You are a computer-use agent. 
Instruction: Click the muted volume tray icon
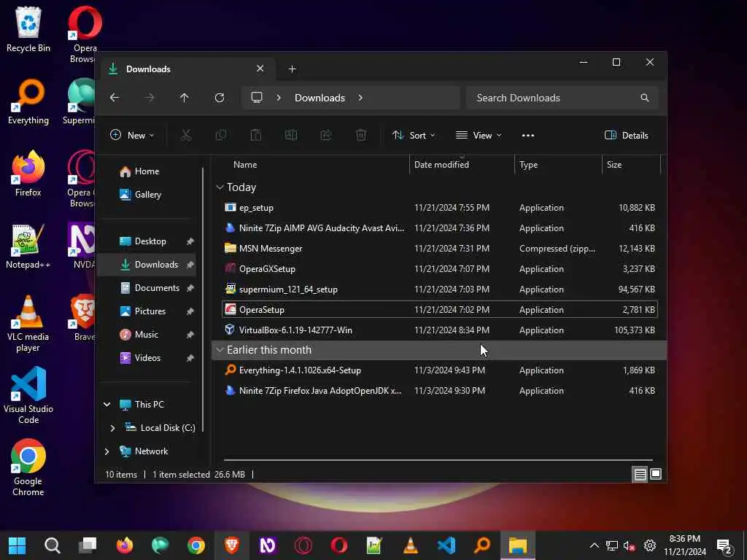click(x=629, y=545)
